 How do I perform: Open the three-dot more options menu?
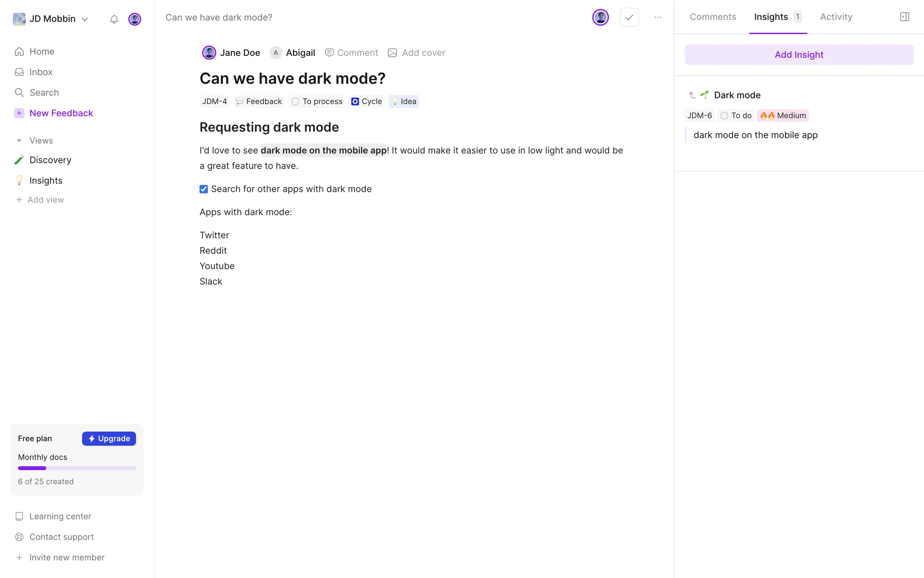tap(657, 17)
